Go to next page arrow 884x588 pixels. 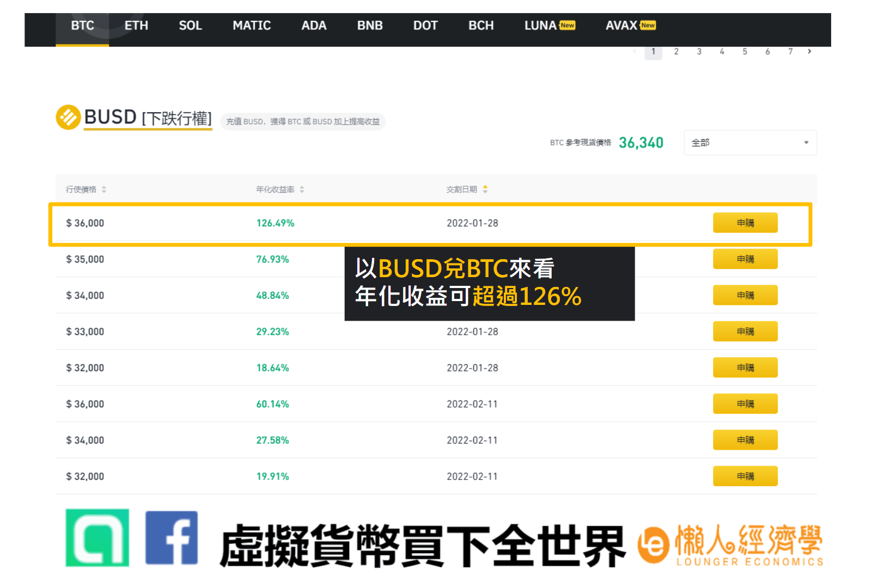[810, 52]
